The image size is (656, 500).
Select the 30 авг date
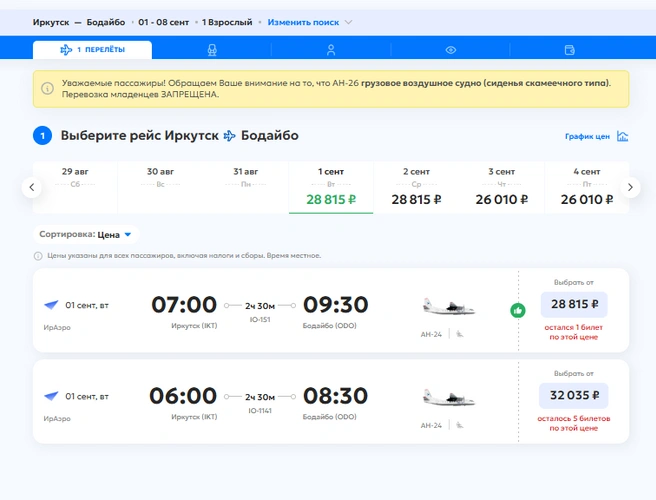161,187
